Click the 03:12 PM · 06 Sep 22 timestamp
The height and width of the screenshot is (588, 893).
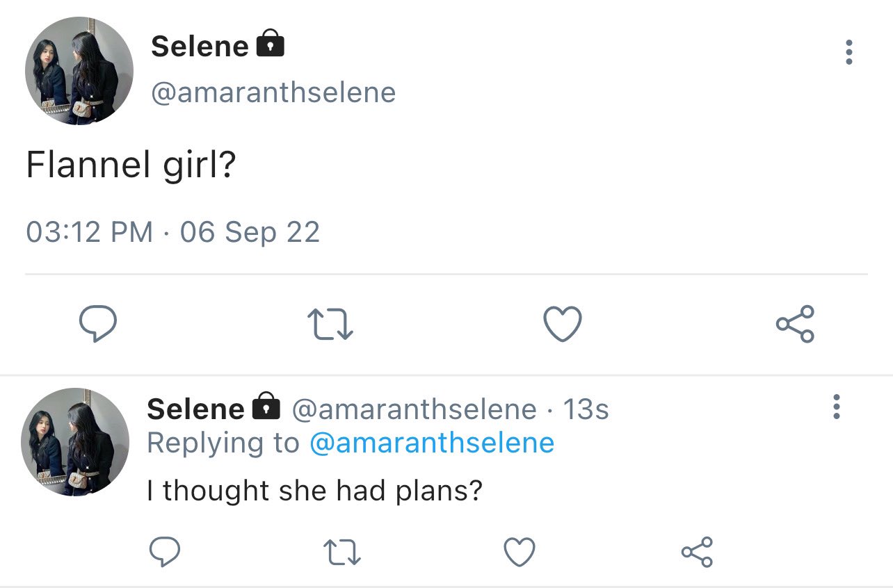coord(173,231)
